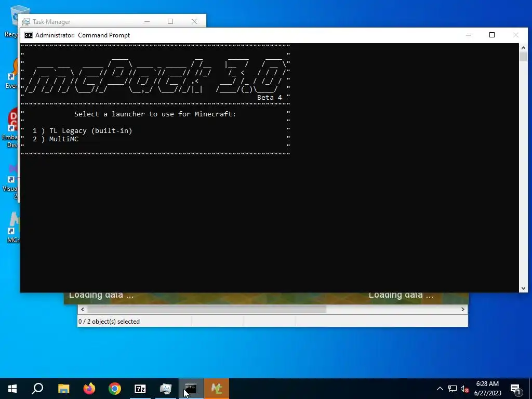Click the Command Prompt title bar icon
The height and width of the screenshot is (399, 532).
tap(29, 35)
